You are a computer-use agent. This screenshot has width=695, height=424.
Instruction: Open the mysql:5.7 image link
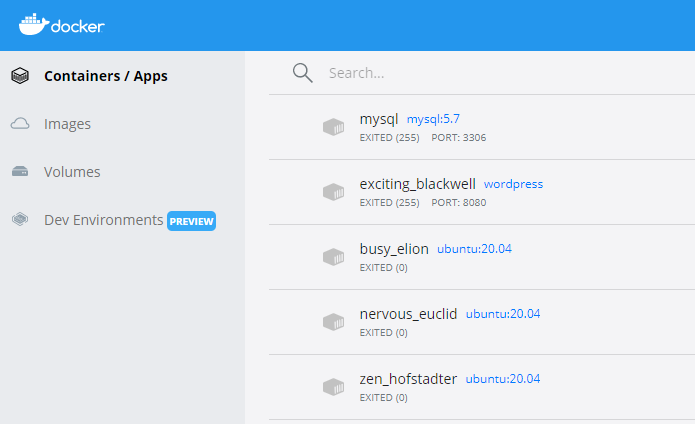click(x=433, y=119)
